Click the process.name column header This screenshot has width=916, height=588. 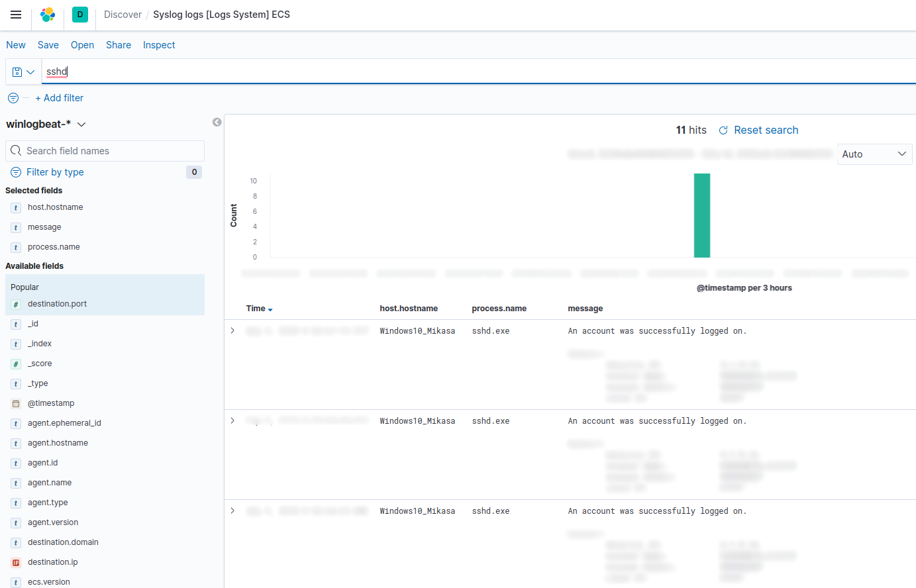click(499, 309)
